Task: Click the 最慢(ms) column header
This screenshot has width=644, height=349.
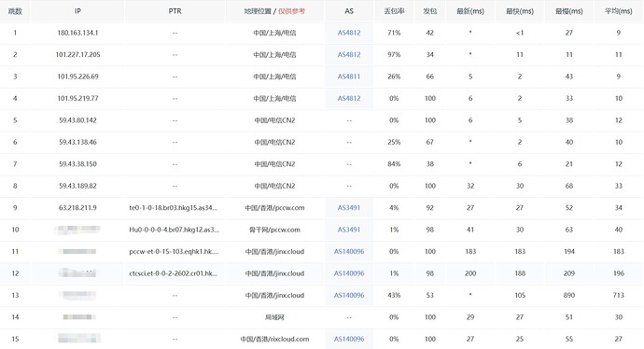Action: point(568,11)
